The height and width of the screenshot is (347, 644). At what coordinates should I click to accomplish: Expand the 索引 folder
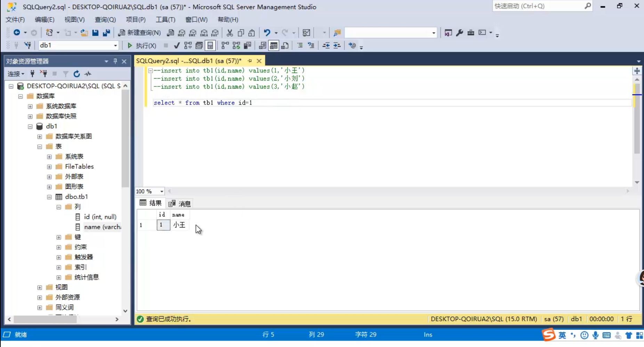[59, 267]
